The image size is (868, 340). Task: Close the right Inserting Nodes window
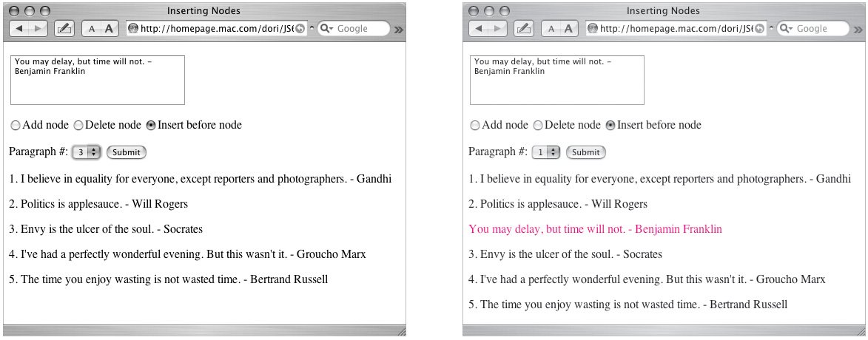475,11
